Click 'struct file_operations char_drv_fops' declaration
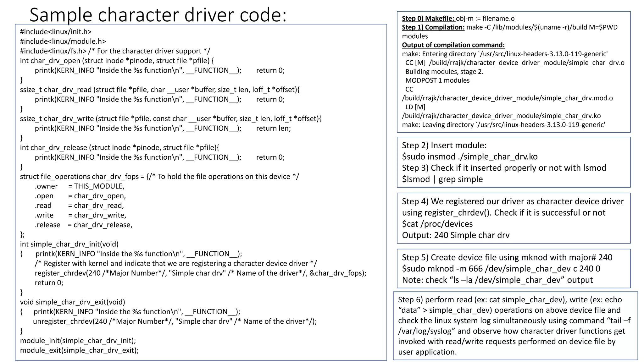The height and width of the screenshot is (362, 644). pos(82,177)
